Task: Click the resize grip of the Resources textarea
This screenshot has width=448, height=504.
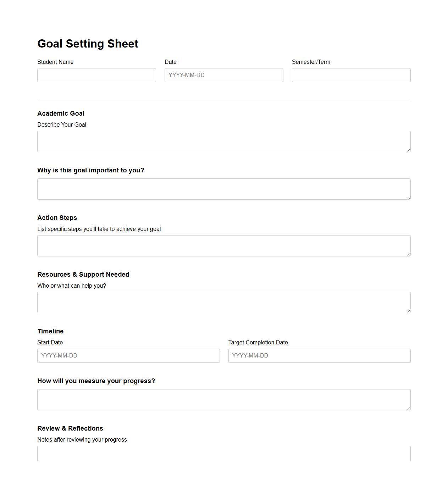Action: [x=408, y=311]
